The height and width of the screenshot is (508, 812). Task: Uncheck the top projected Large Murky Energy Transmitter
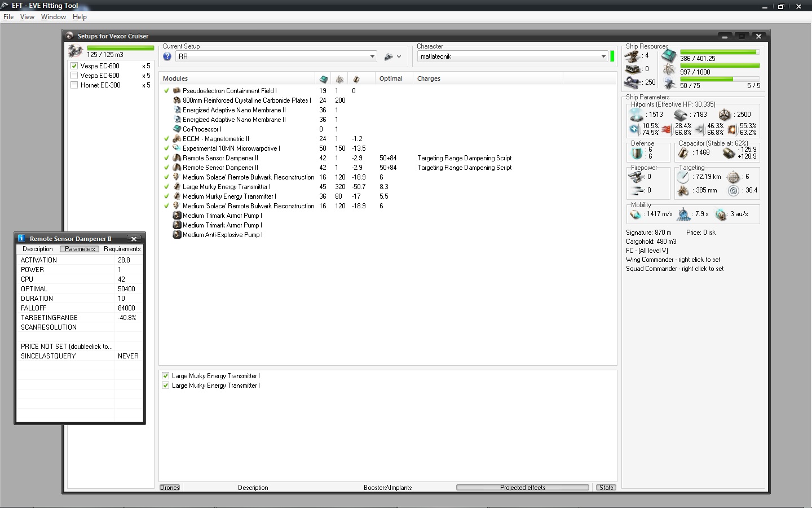(x=165, y=376)
